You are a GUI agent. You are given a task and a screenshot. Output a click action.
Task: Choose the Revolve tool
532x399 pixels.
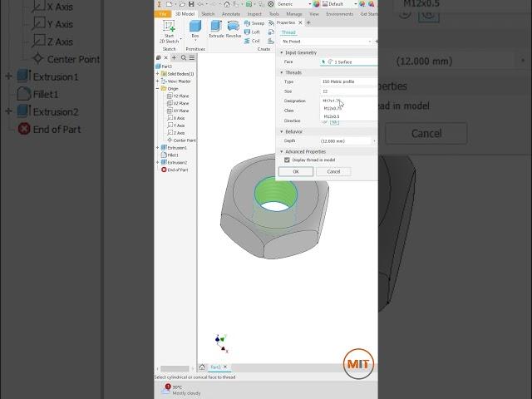pos(233,29)
